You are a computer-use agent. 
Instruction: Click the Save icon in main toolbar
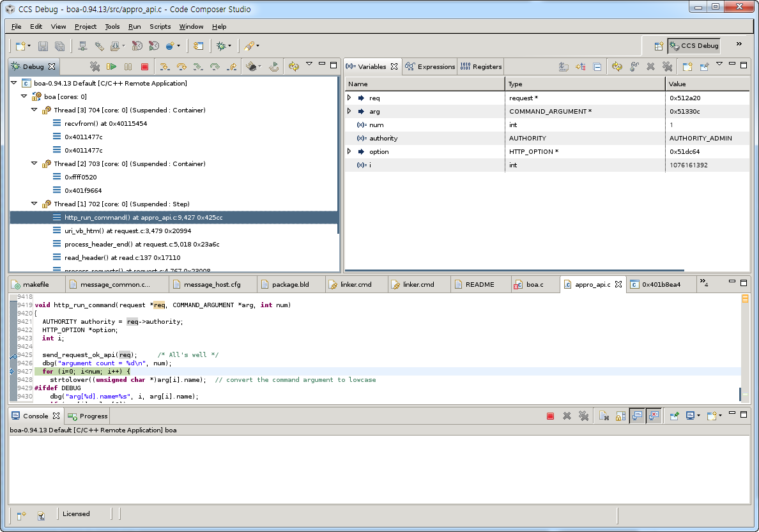tap(43, 46)
